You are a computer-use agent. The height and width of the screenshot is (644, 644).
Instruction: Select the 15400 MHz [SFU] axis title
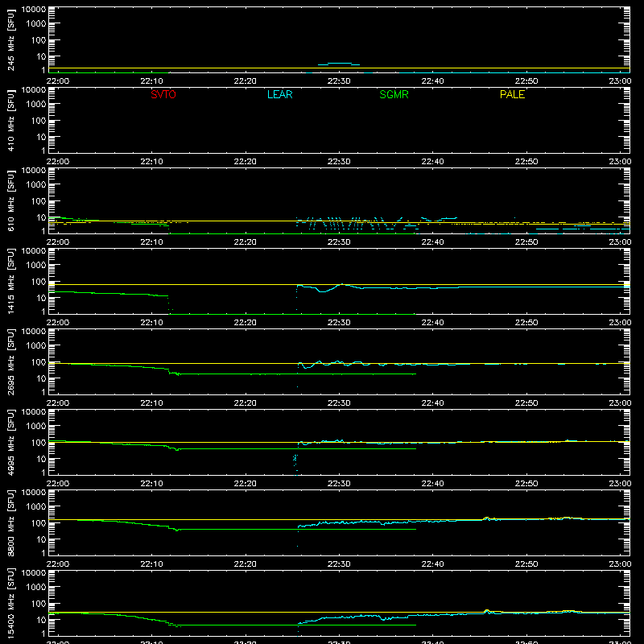pyautogui.click(x=10, y=605)
